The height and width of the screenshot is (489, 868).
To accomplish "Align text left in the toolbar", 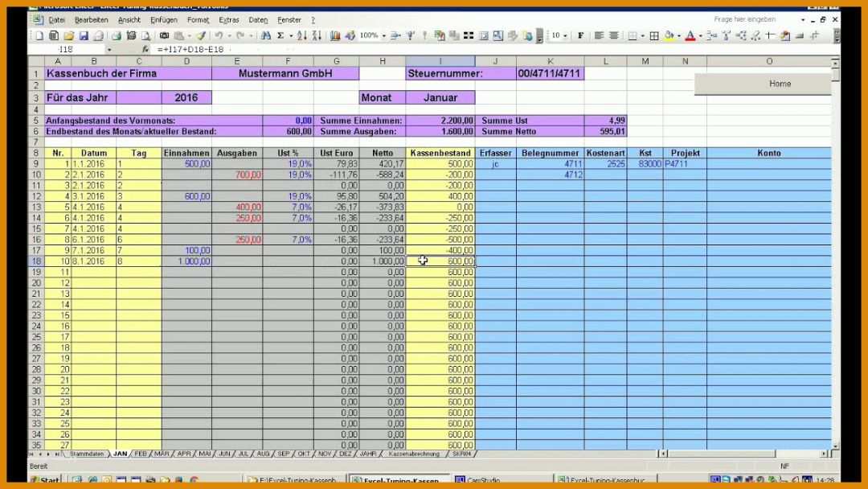I will [599, 35].
